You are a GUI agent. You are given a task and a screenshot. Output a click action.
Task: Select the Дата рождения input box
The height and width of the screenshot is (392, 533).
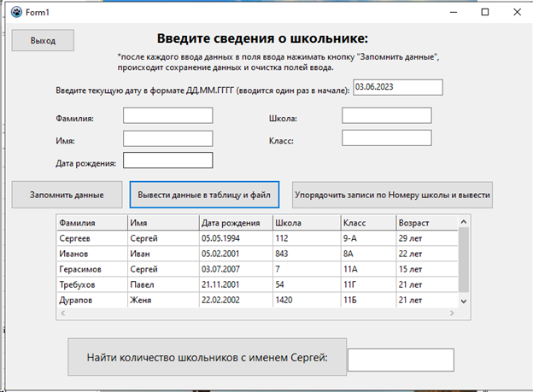tap(167, 161)
